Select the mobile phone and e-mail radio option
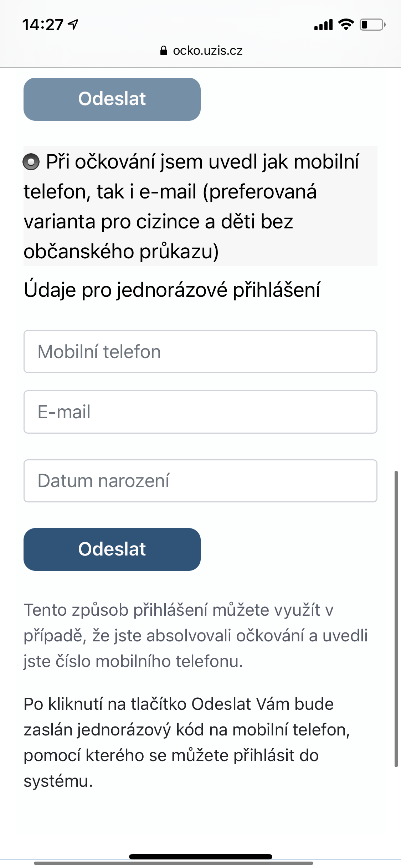The image size is (401, 868). (31, 162)
